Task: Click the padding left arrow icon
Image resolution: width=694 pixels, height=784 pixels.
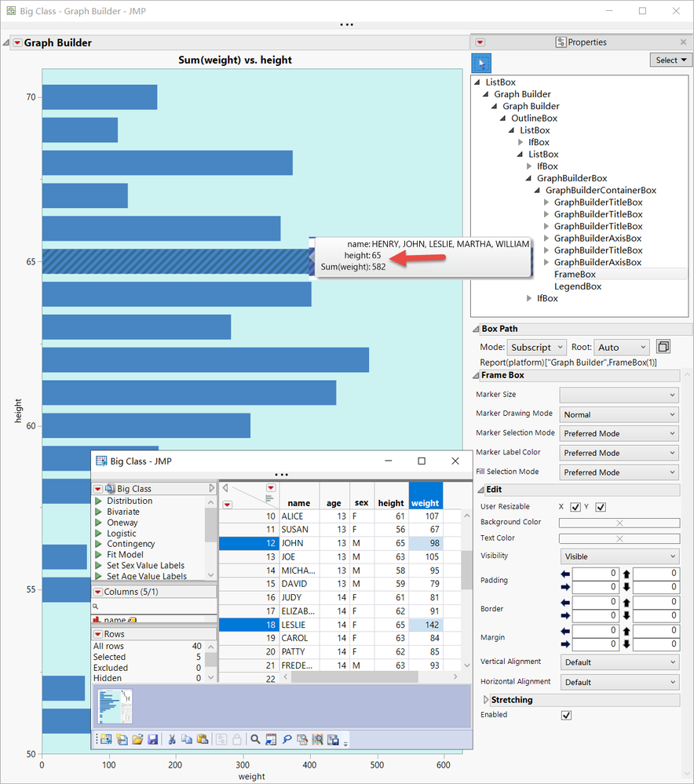Action: click(x=565, y=574)
